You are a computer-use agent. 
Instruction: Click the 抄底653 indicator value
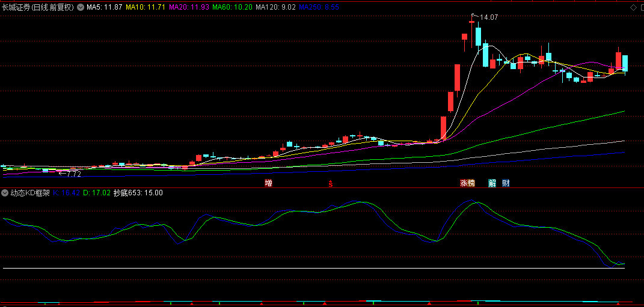[x=138, y=193]
